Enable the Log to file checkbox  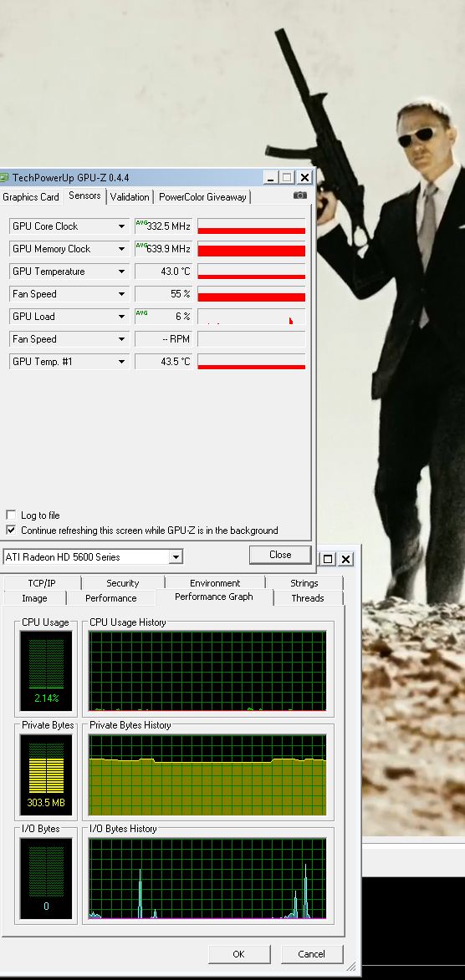coord(11,515)
